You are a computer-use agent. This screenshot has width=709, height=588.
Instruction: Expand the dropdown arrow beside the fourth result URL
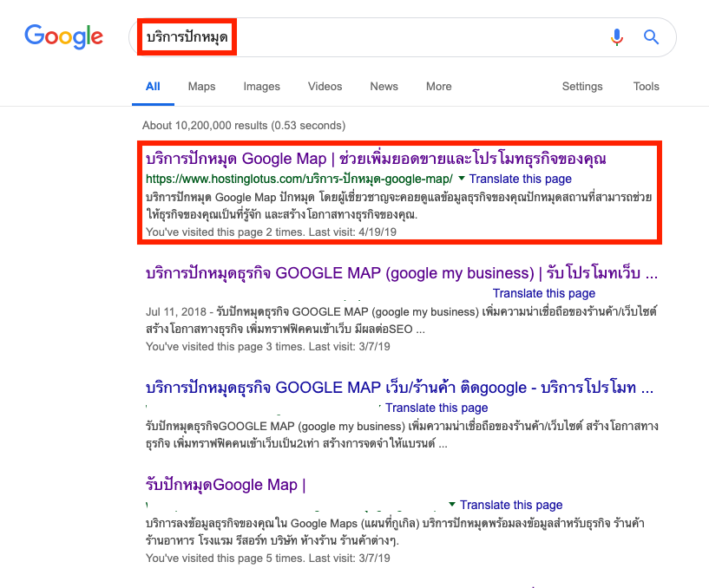(452, 504)
